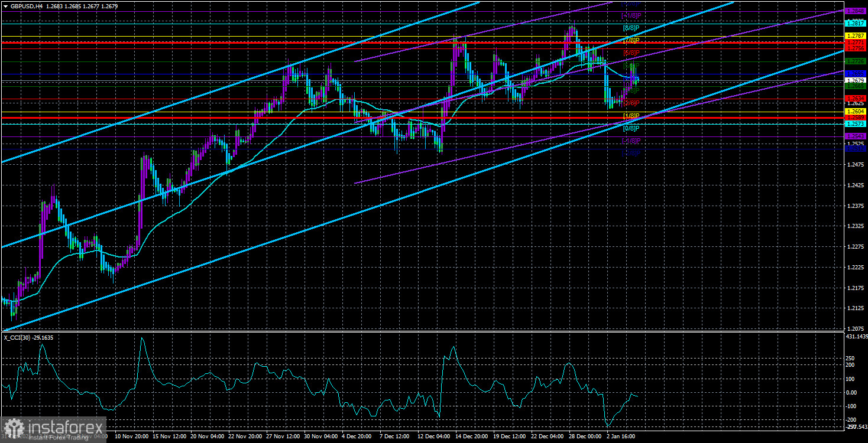Select the 1.2787 yellow price tag
Screen dimensions: 868x443
[856, 36]
